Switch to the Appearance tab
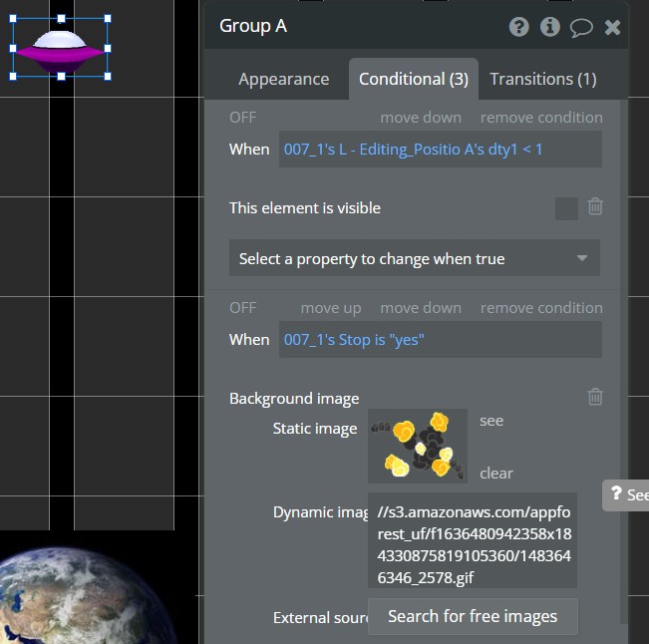 pos(283,79)
